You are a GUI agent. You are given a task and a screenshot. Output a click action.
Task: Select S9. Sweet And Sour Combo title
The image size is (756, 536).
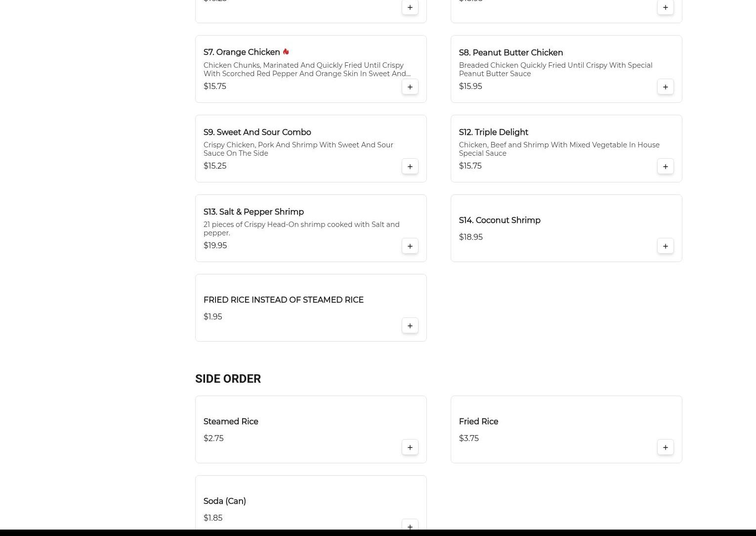(257, 133)
